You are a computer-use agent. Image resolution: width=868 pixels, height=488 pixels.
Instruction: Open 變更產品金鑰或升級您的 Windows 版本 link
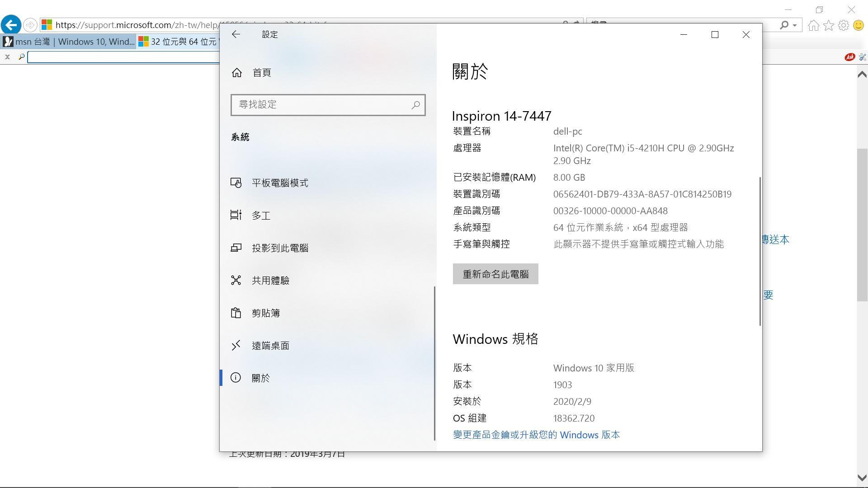536,435
